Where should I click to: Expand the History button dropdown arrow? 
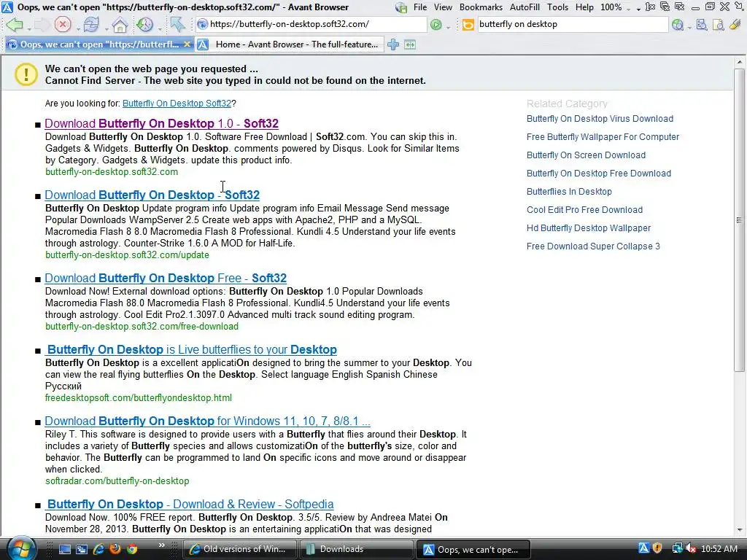tap(160, 29)
